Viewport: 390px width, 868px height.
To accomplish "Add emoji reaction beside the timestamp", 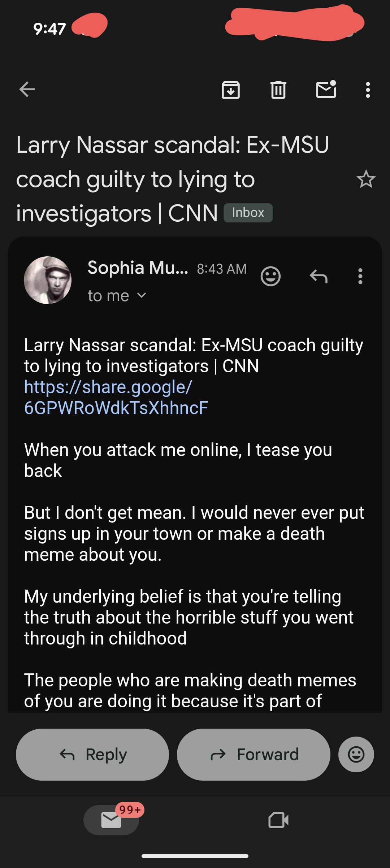I will [x=270, y=277].
